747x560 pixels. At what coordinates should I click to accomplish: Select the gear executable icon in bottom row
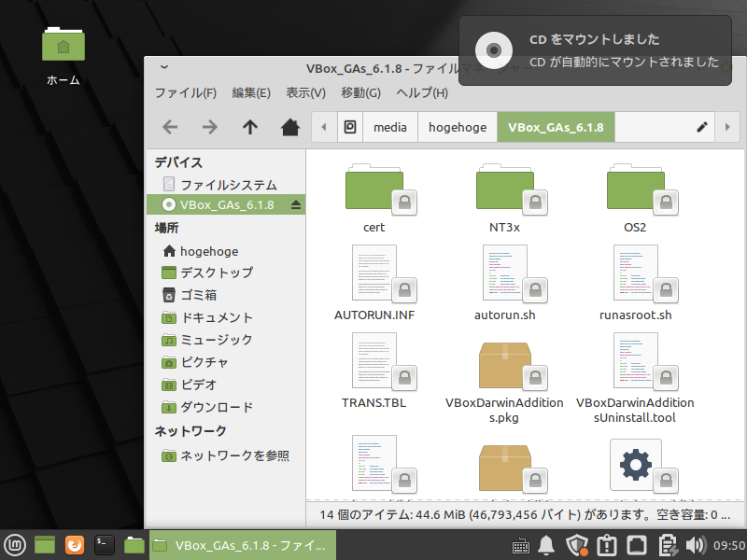pyautogui.click(x=636, y=465)
